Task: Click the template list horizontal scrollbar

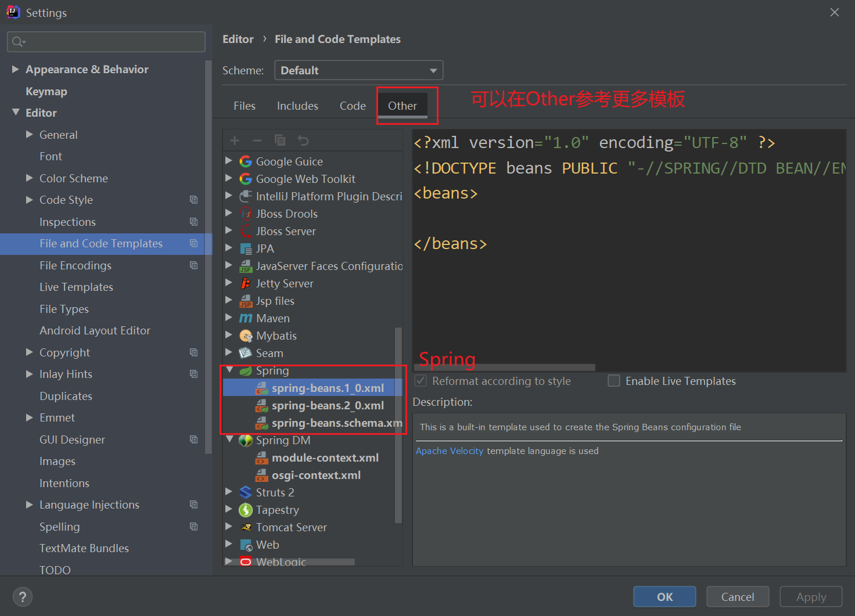Action: click(x=289, y=562)
